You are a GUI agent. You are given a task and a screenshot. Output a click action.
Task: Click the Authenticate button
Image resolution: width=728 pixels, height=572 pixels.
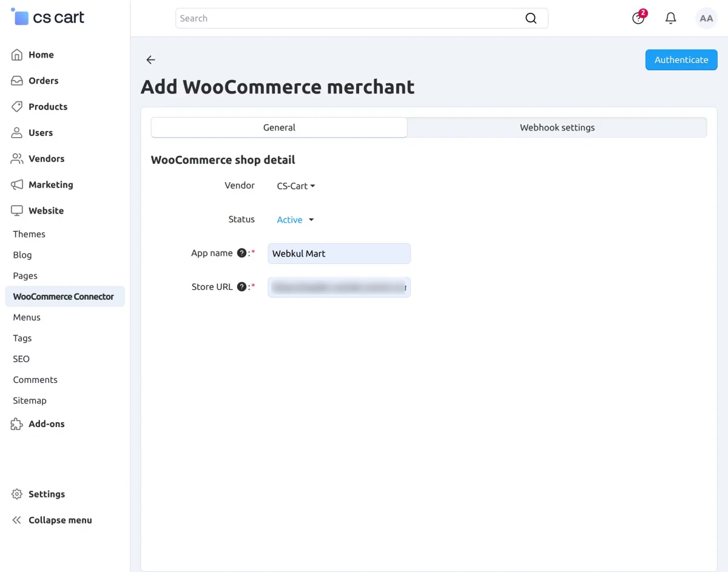[681, 59]
